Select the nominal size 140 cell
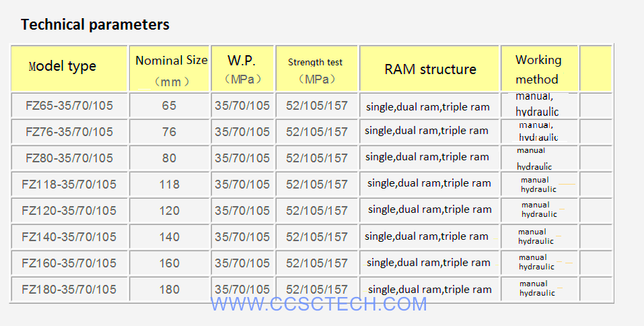Screen dimensions: 644x326 170,237
